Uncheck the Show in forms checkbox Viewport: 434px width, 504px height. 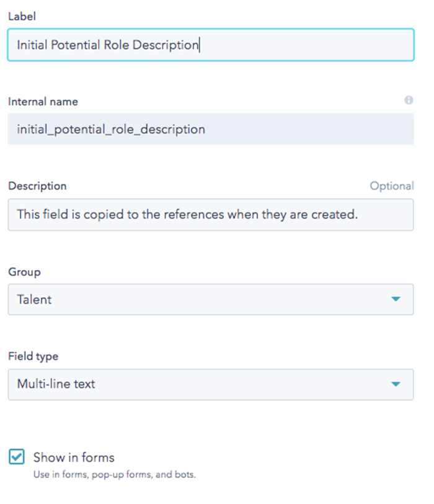pos(17,457)
